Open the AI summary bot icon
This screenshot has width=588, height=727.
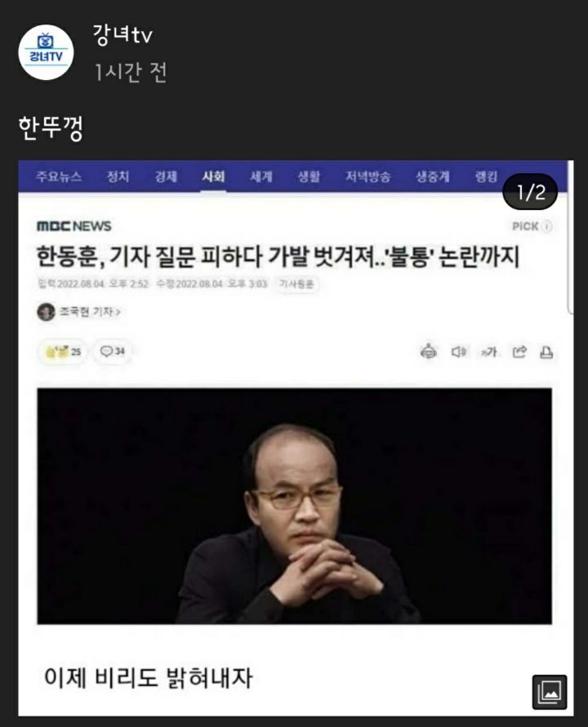(429, 351)
